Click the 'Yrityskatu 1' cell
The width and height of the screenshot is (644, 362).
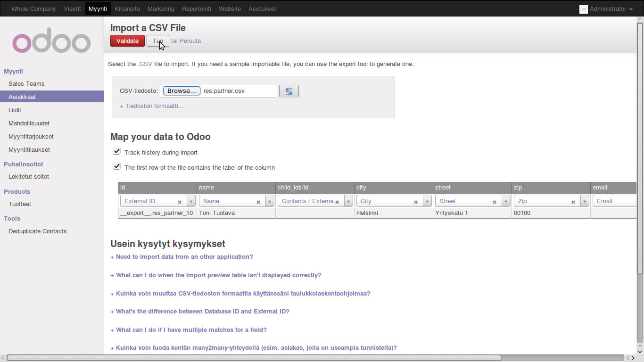[472, 213]
